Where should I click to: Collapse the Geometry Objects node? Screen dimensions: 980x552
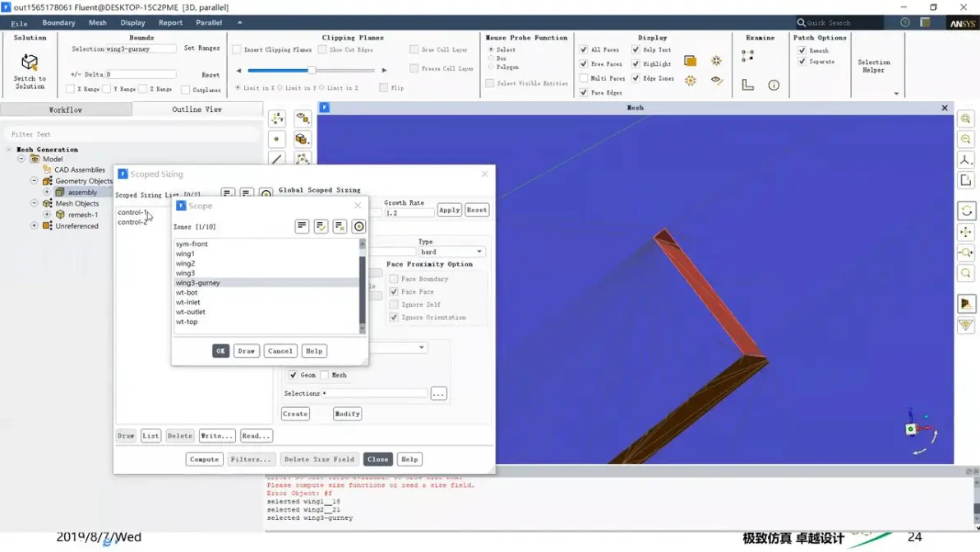35,181
